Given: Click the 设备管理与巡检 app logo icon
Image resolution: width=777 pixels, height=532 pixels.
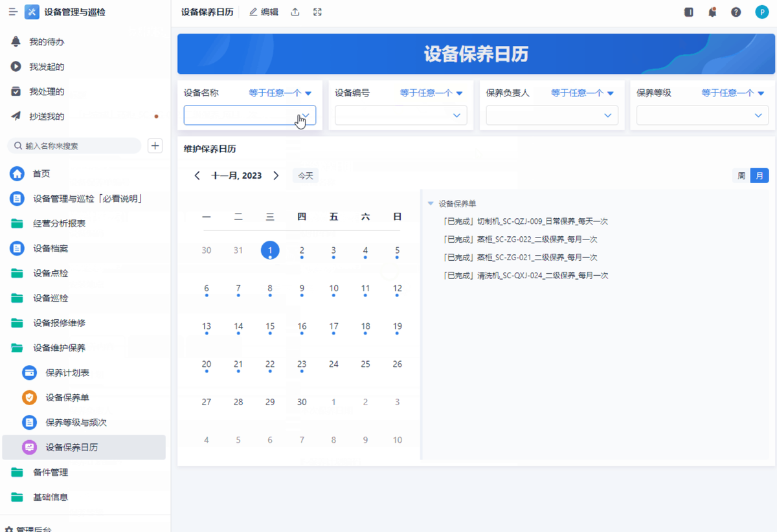Looking at the screenshot, I should 32,12.
